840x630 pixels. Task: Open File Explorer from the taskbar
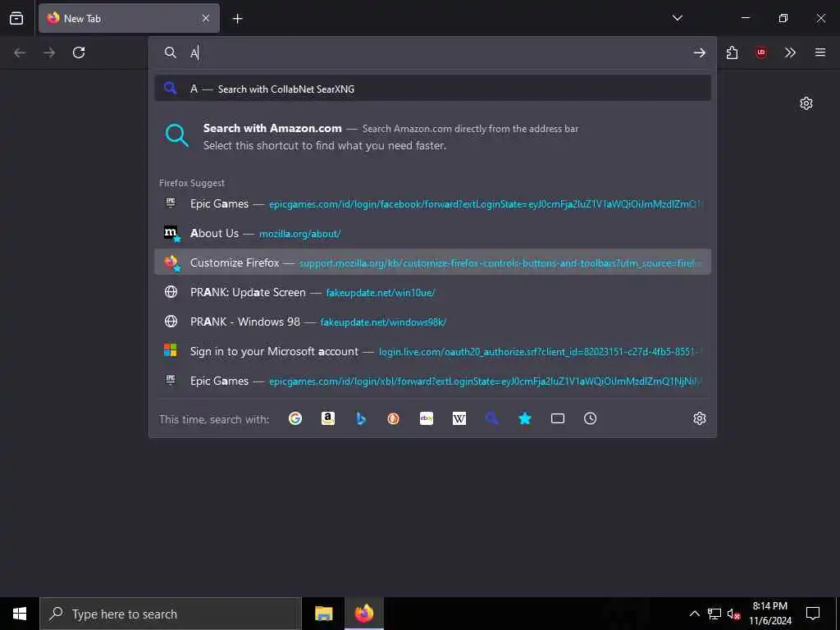(323, 614)
